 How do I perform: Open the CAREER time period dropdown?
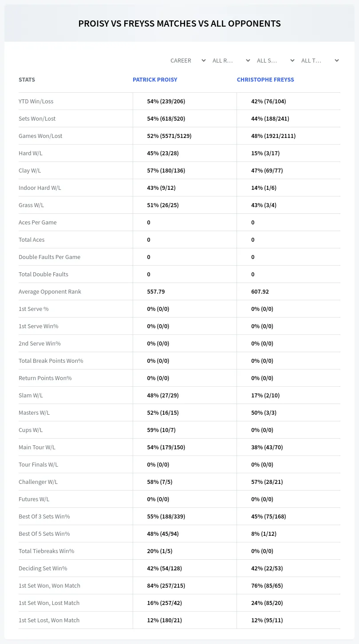188,60
